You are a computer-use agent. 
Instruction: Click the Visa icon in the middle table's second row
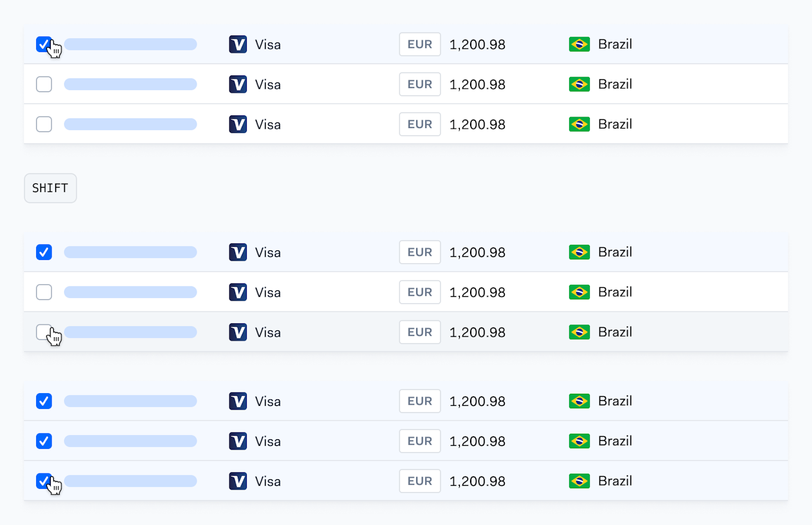point(238,292)
